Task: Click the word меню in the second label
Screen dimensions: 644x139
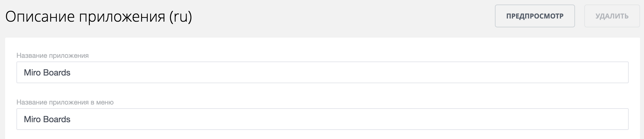Action: pos(105,102)
